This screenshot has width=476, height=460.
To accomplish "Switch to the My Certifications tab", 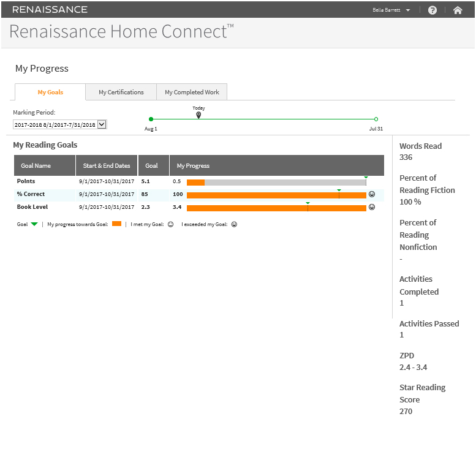I will (x=121, y=92).
